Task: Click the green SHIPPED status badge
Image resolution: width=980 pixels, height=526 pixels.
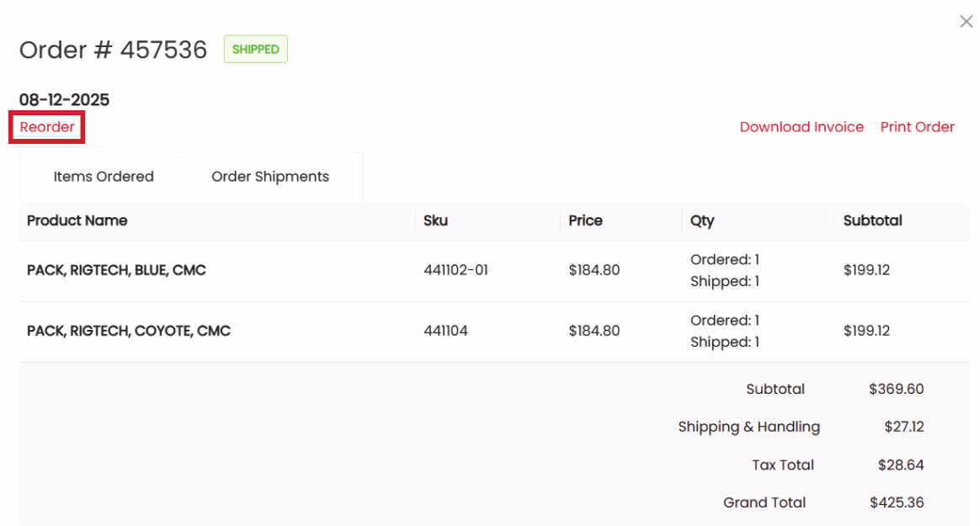Action: point(255,50)
